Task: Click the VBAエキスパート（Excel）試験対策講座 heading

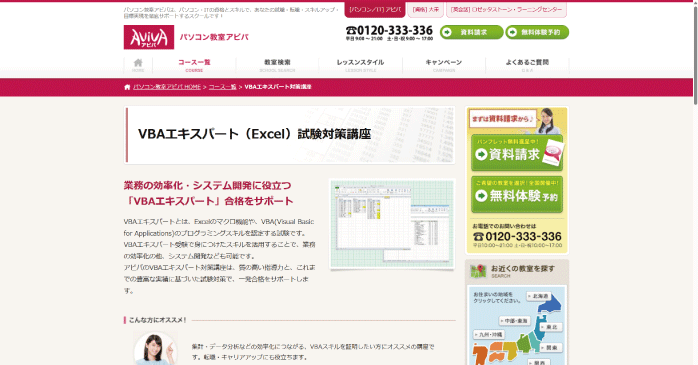Action: coord(255,134)
